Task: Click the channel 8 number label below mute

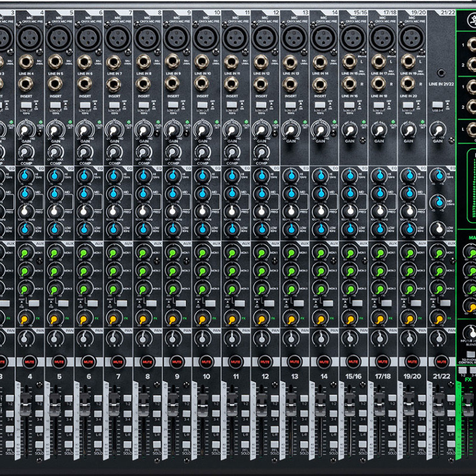Action: [x=148, y=377]
